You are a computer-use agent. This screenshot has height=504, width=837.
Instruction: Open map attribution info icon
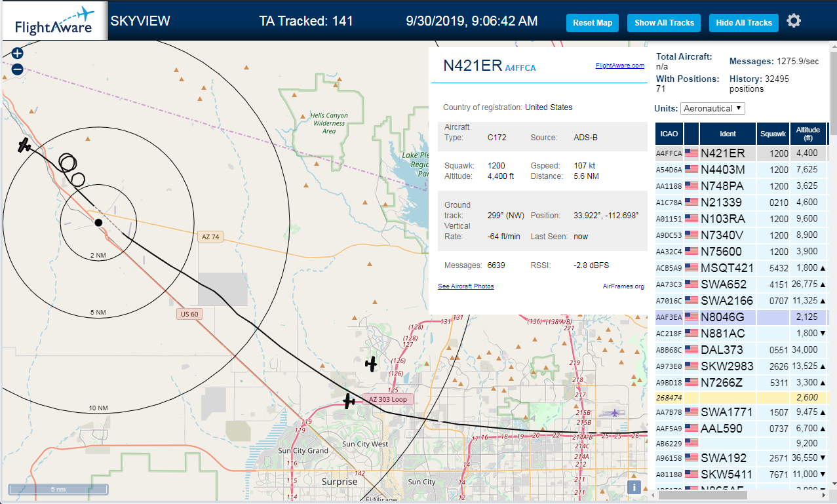(x=633, y=487)
